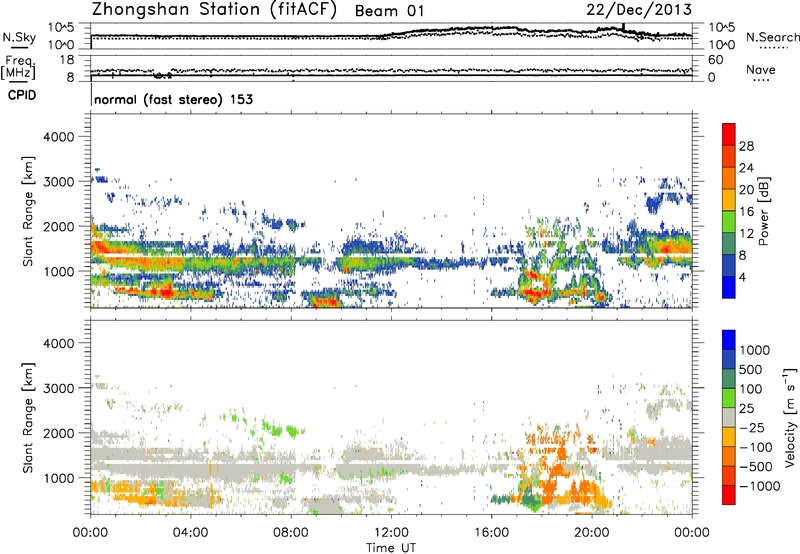This screenshot has width=800, height=554.
Task: Click the '24' label on Power colorbar
Action: tap(746, 168)
